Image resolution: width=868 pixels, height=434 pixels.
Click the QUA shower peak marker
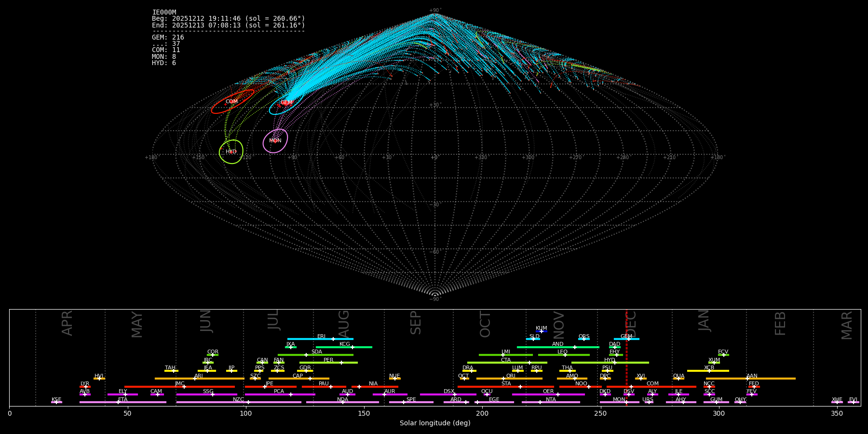point(678,379)
